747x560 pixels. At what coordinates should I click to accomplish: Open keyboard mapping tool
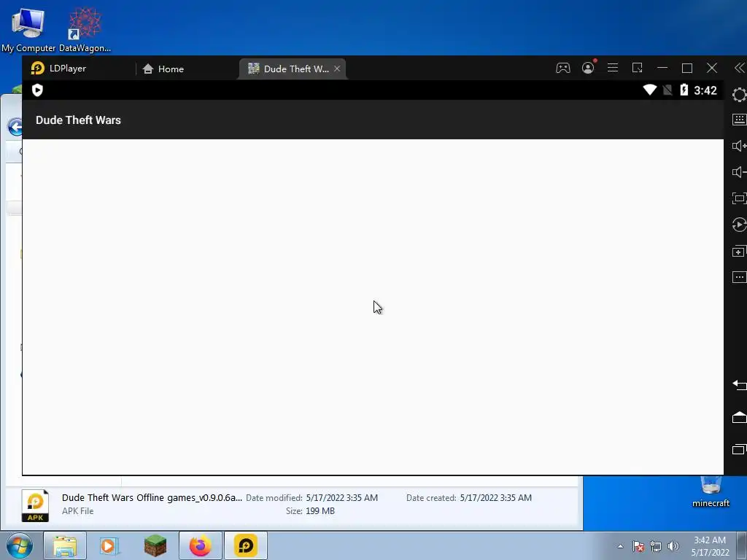740,120
